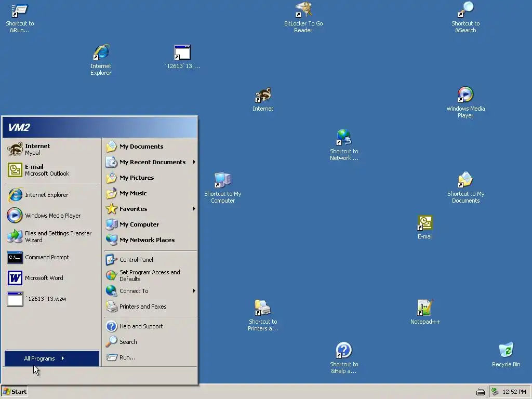Open Set Program Access and Defaults

tap(151, 275)
